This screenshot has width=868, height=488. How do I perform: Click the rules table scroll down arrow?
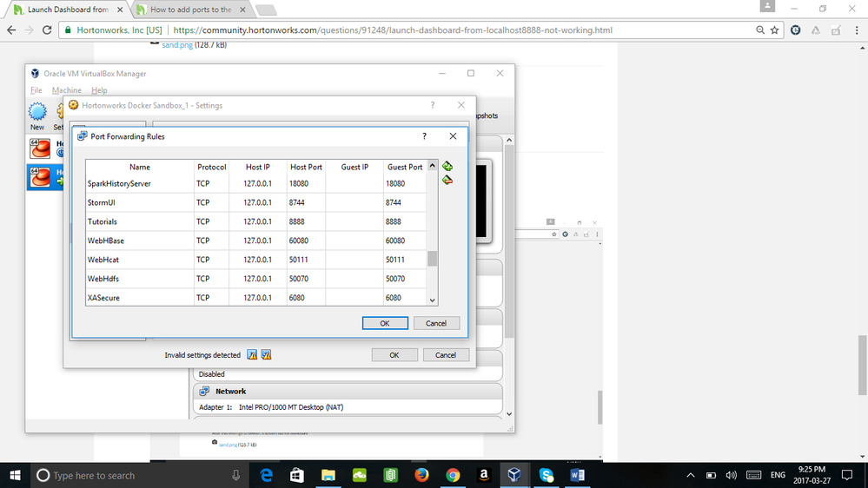433,300
